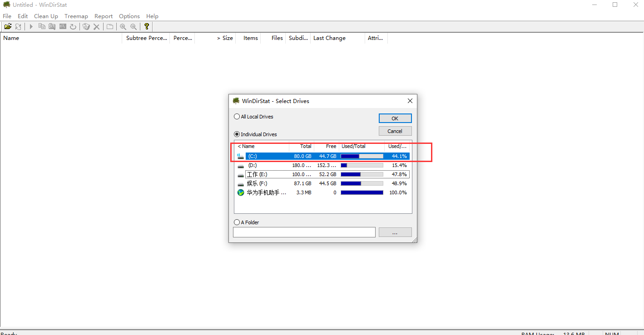Click the Cancel button in Select Drives
This screenshot has width=644, height=335.
(x=395, y=131)
